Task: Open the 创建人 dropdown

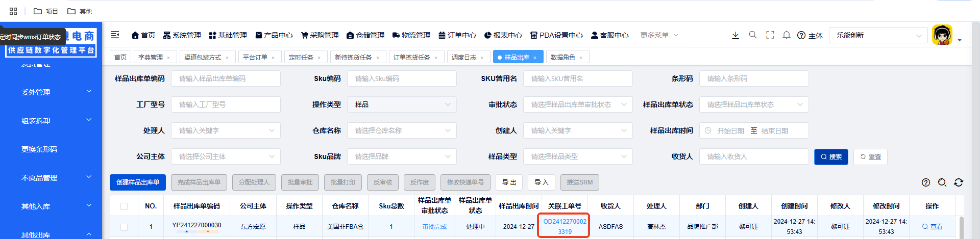Action: pyautogui.click(x=578, y=130)
